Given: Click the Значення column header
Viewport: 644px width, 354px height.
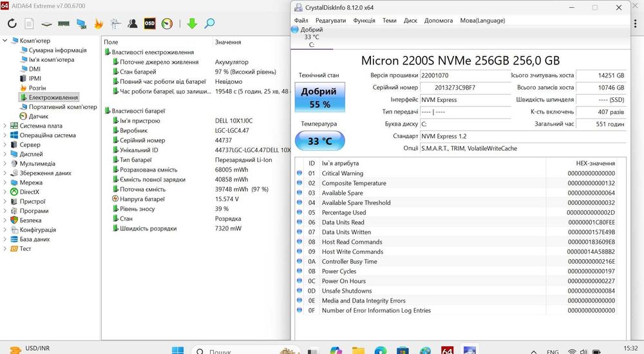Looking at the screenshot, I should (228, 42).
